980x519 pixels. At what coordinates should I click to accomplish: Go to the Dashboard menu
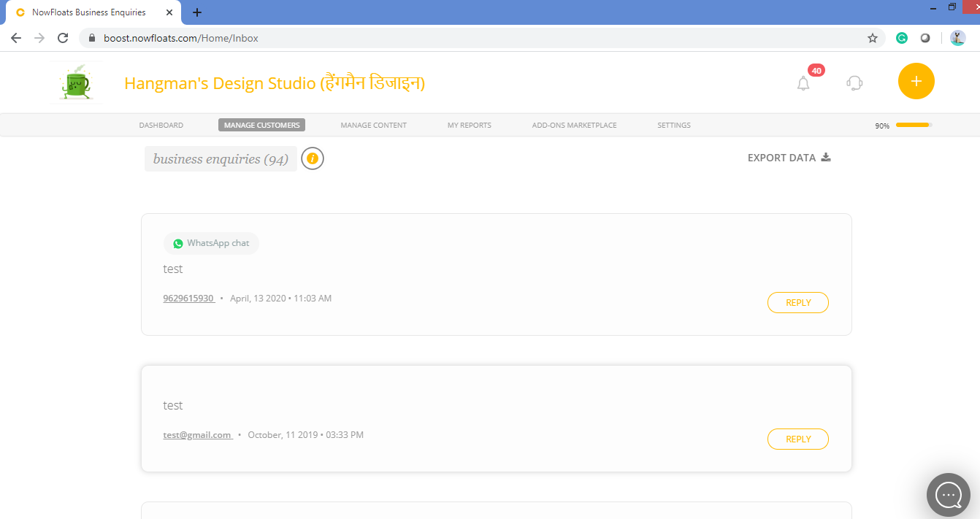pyautogui.click(x=161, y=125)
